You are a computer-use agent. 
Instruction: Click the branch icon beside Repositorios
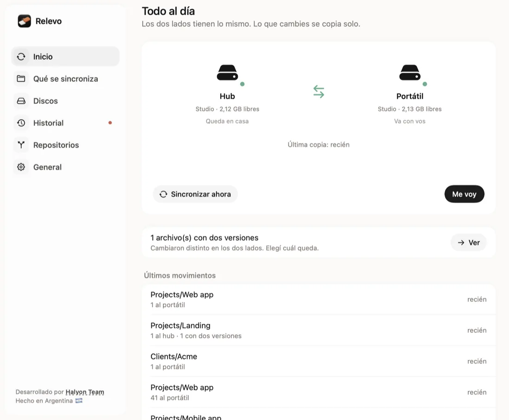pyautogui.click(x=21, y=145)
